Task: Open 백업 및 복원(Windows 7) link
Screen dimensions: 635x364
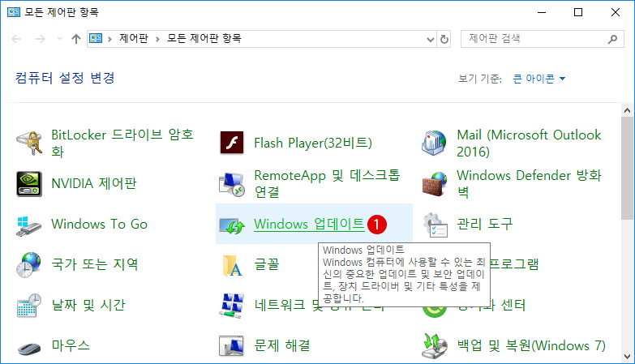Action: tap(531, 345)
